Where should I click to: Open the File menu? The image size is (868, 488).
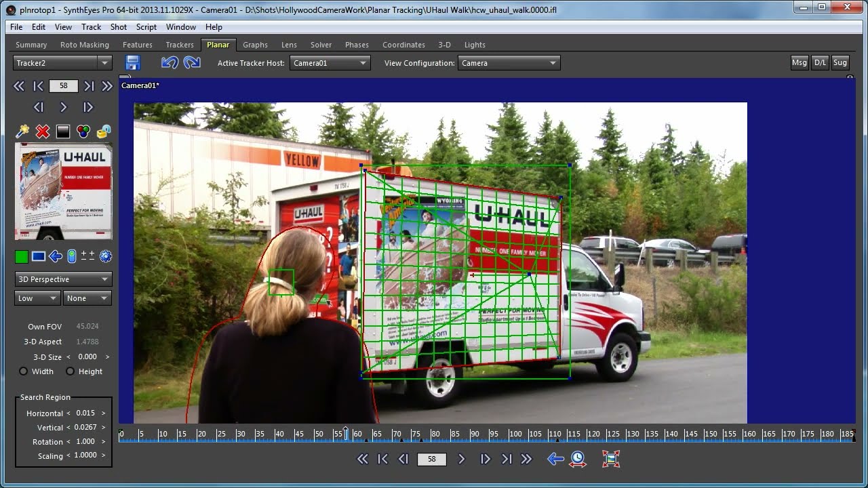[16, 27]
